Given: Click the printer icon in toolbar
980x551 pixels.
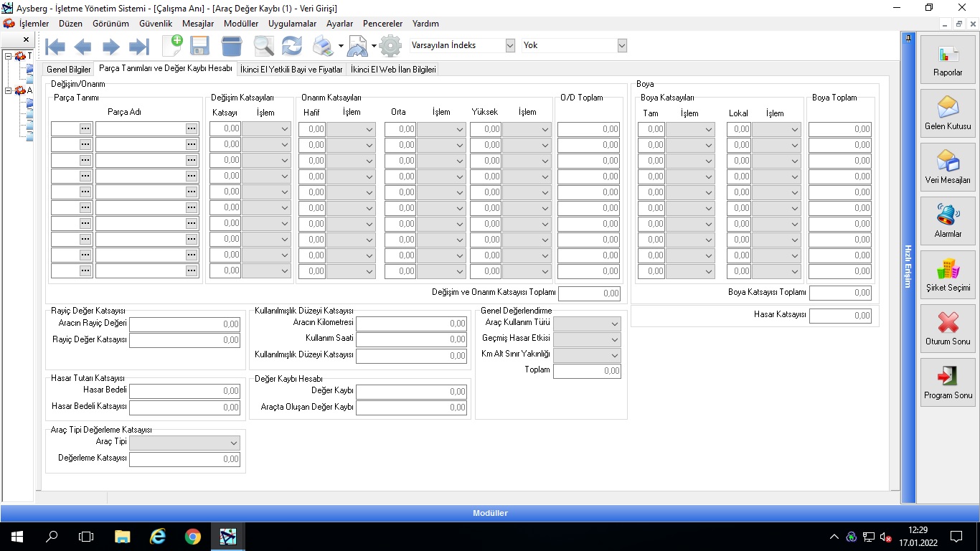Looking at the screenshot, I should click(x=323, y=46).
